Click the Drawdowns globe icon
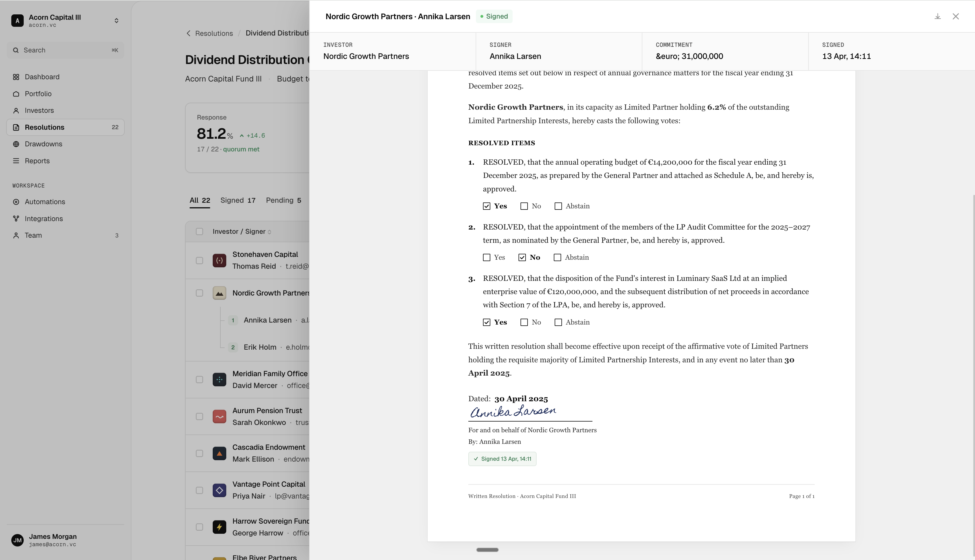This screenshot has height=560, width=975. tap(16, 144)
